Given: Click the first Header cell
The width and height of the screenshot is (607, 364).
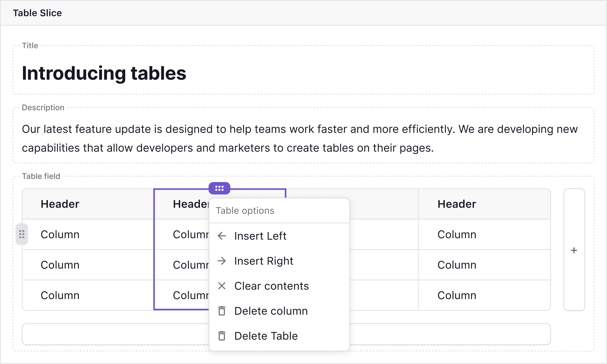Looking at the screenshot, I should point(60,204).
